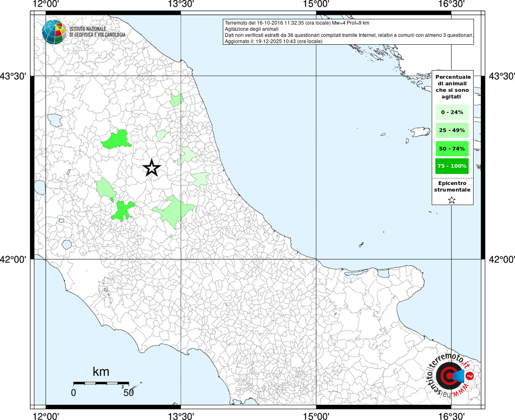
Task: Click the bright green municipality northwest of epicenter
Action: [117, 140]
